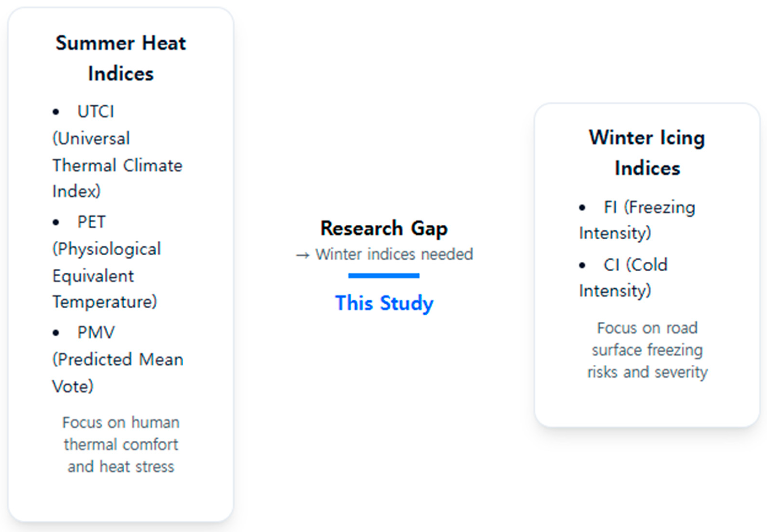Select the Summer Heat Indices heading

(121, 58)
